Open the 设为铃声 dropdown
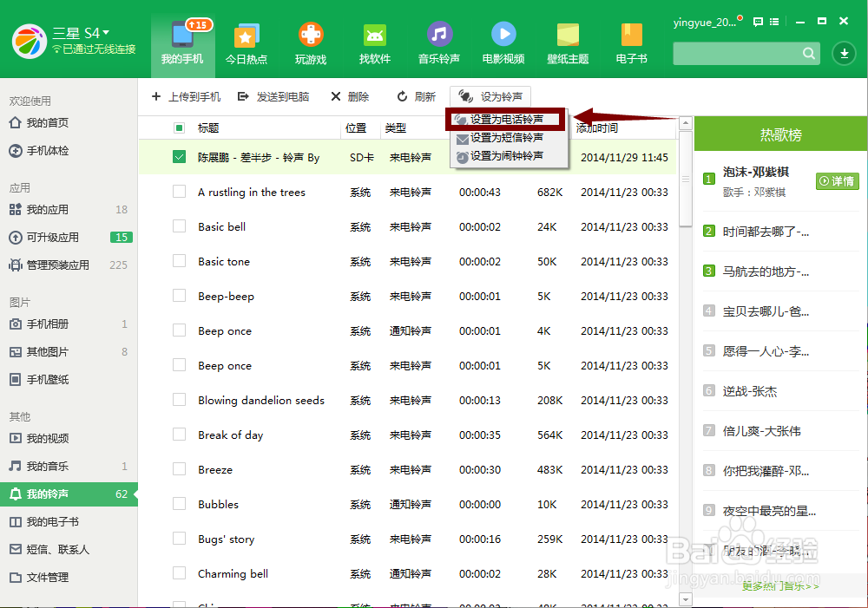Image resolution: width=868 pixels, height=608 pixels. tap(490, 97)
